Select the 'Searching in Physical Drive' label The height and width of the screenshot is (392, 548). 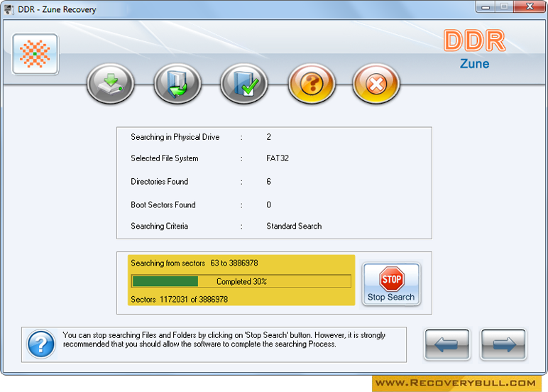point(175,137)
